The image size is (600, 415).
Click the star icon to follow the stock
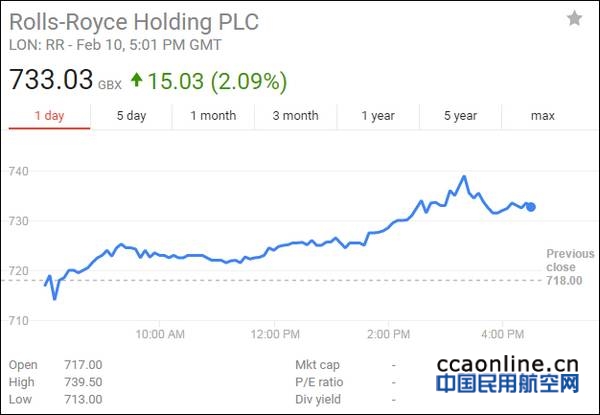click(x=574, y=18)
